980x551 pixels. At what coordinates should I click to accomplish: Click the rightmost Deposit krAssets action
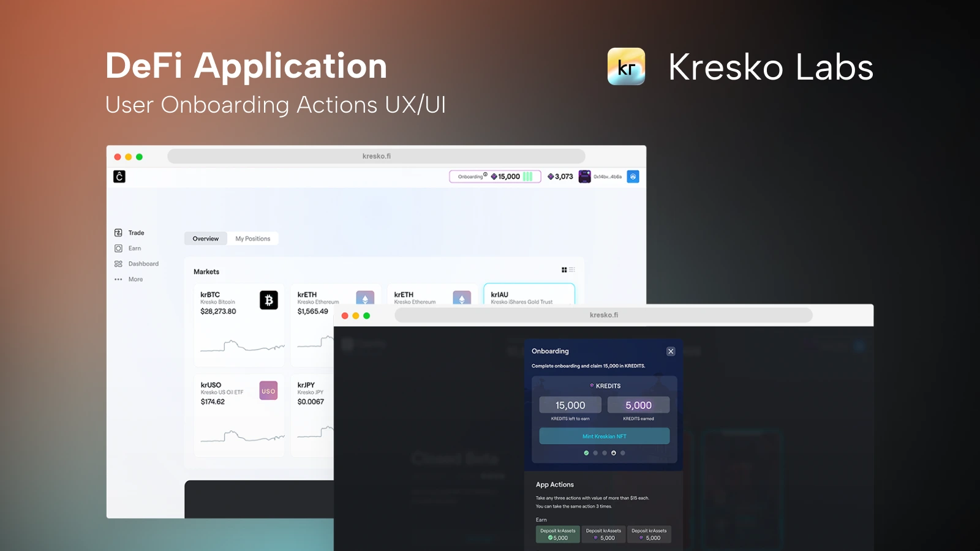(649, 534)
